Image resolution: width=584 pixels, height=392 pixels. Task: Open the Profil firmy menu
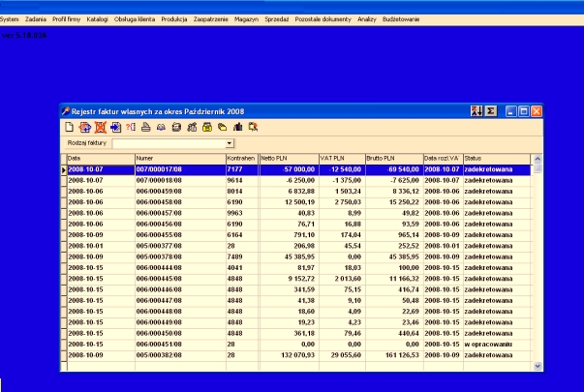coord(66,19)
